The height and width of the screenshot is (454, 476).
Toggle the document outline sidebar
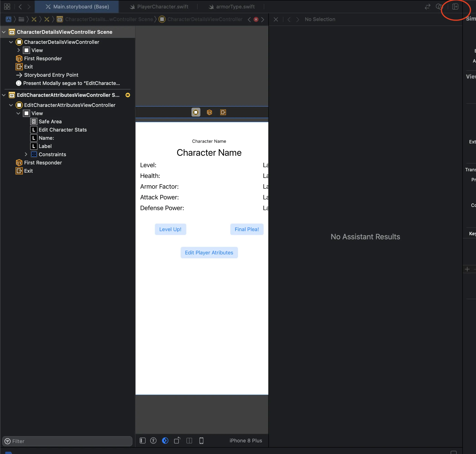[x=142, y=441]
